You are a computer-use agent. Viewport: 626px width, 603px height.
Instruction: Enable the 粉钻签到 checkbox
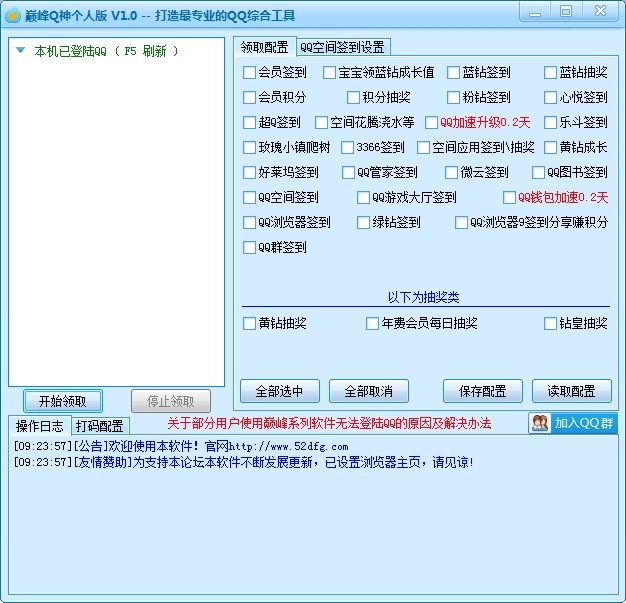point(453,97)
